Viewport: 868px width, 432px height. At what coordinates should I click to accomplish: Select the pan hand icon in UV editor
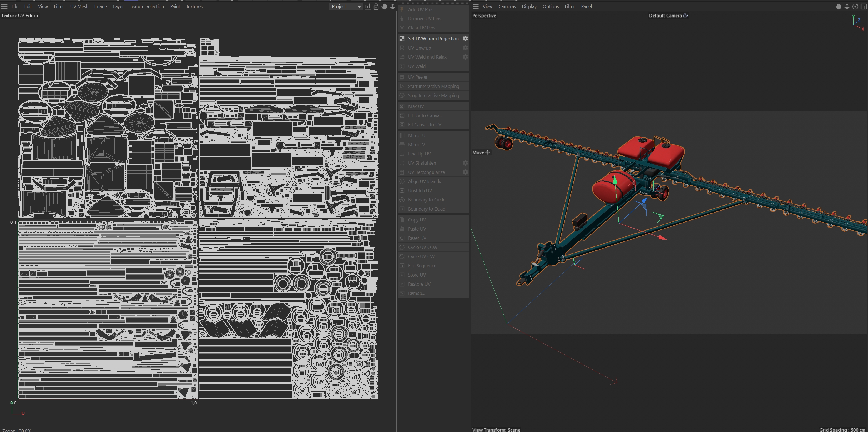pos(385,6)
